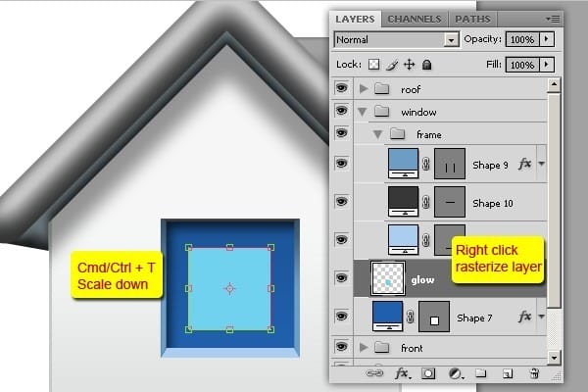Image resolution: width=588 pixels, height=392 pixels.
Task: Open the blend mode dropdown set to Normal
Action: click(396, 39)
